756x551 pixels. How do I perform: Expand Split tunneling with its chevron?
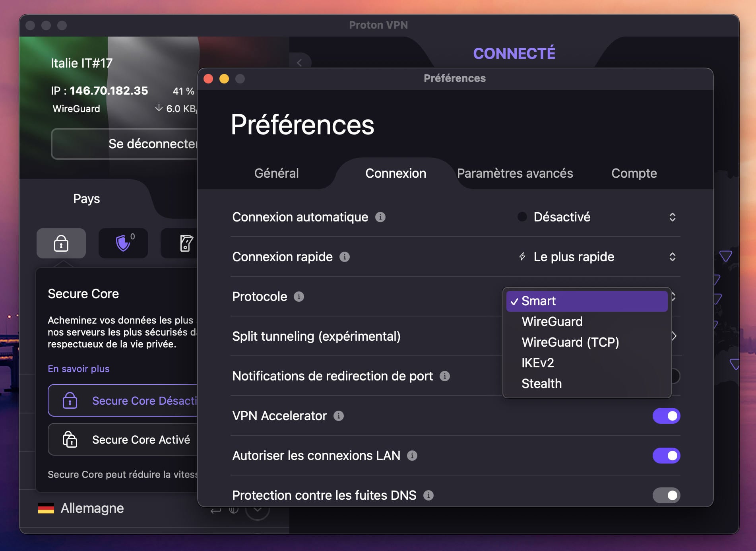click(674, 336)
